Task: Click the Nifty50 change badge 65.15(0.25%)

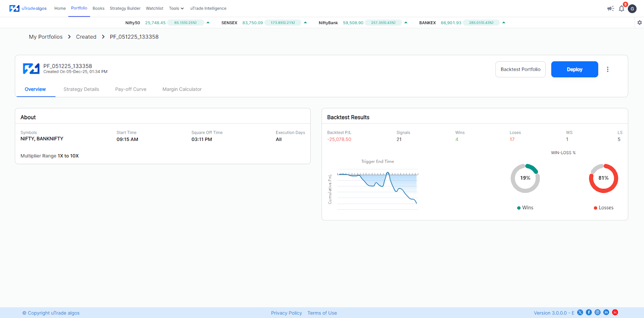Action: (x=186, y=23)
